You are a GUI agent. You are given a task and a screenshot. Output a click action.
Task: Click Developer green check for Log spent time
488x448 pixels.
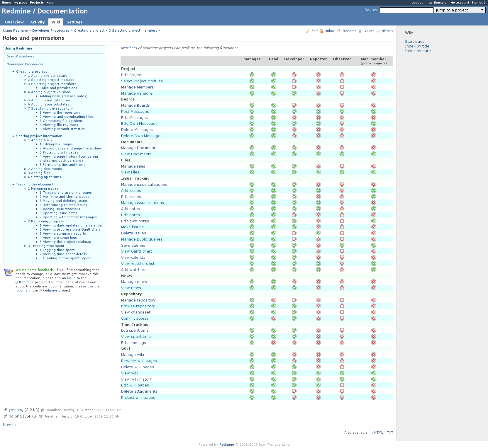pyautogui.click(x=294, y=330)
